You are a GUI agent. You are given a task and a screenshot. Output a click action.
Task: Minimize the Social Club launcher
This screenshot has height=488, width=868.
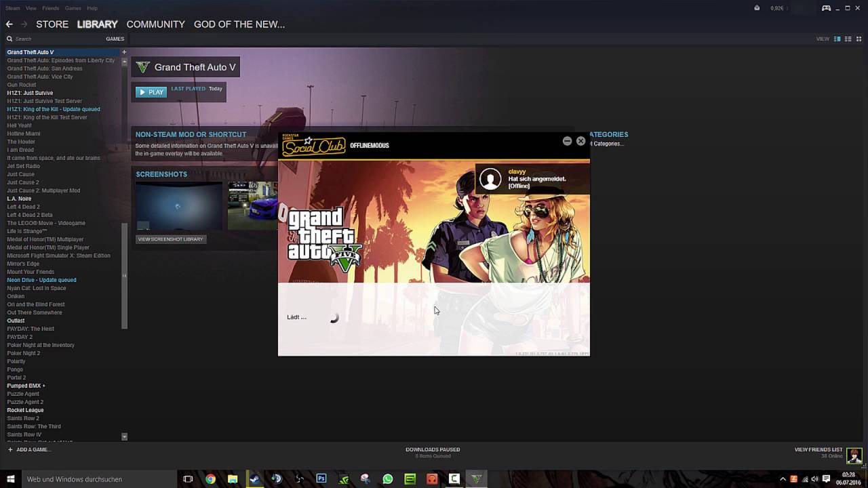coord(567,141)
